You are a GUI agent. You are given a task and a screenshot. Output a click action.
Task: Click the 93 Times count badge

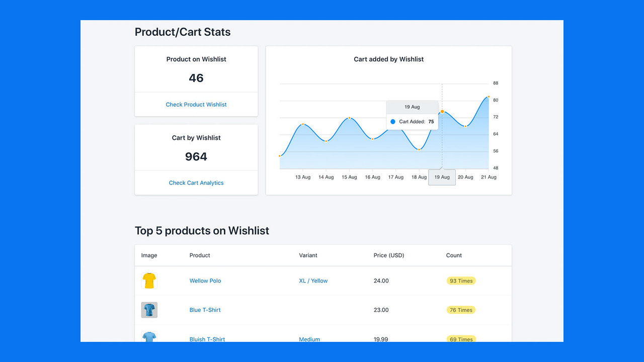tap(461, 281)
